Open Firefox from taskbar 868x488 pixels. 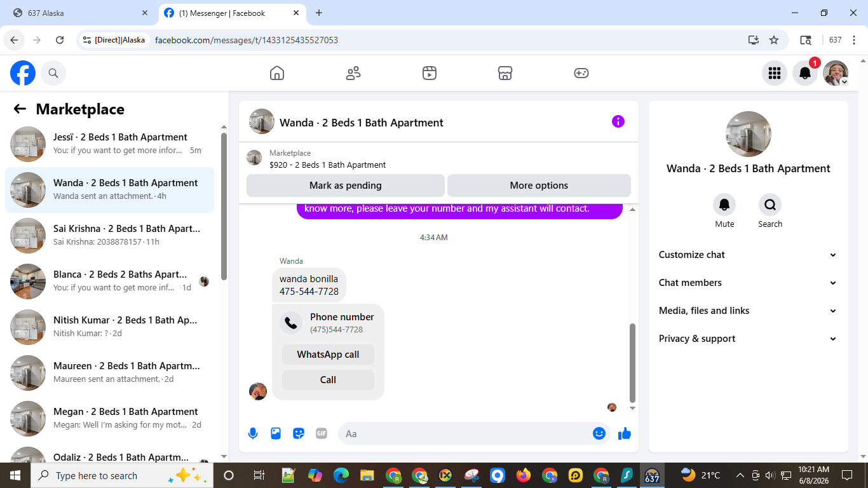click(x=524, y=475)
